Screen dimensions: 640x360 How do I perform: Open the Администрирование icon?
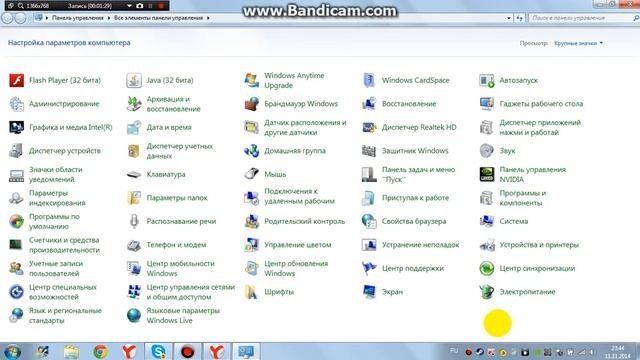coord(17,104)
